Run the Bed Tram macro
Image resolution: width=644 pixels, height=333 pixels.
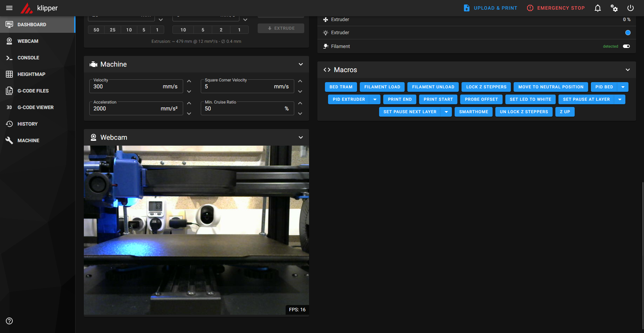pos(341,87)
